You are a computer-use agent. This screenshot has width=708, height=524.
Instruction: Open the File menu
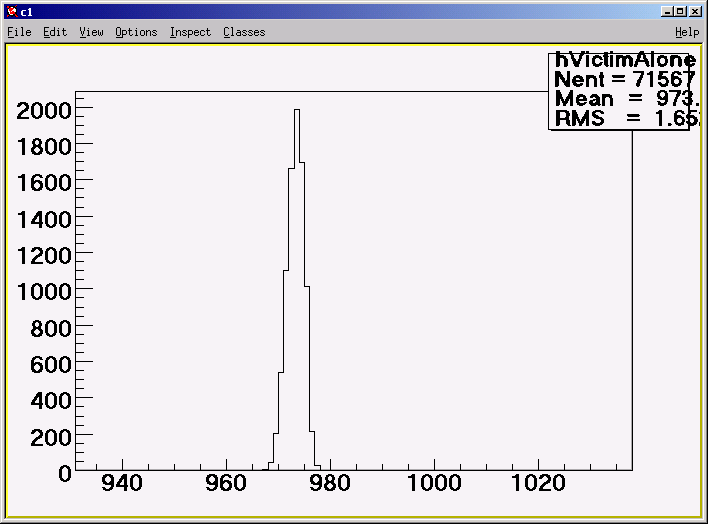19,32
